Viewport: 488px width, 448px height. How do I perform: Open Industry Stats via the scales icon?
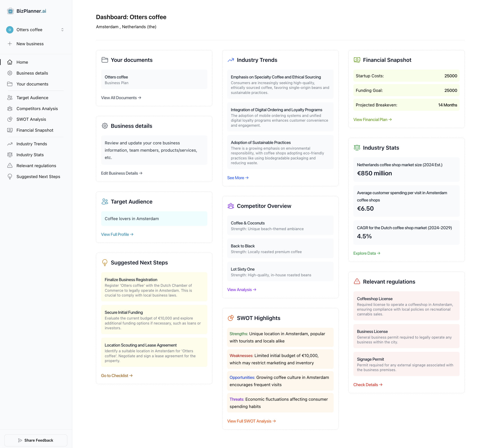tap(10, 155)
